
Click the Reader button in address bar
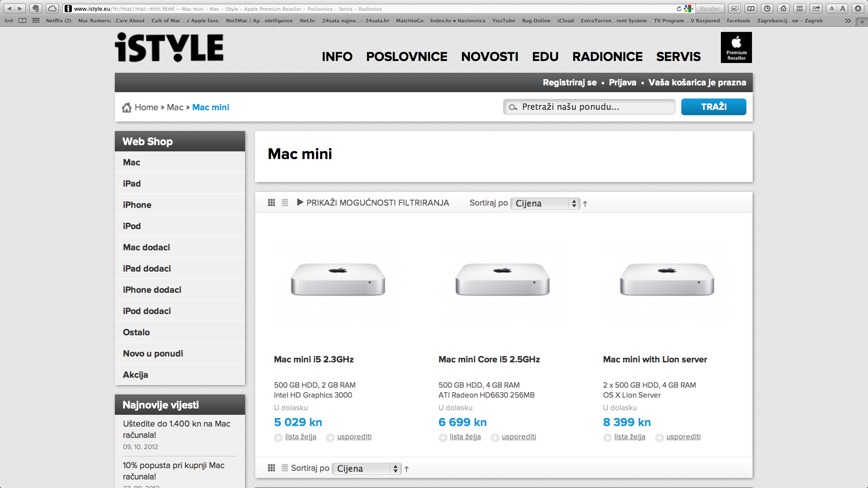click(x=710, y=9)
